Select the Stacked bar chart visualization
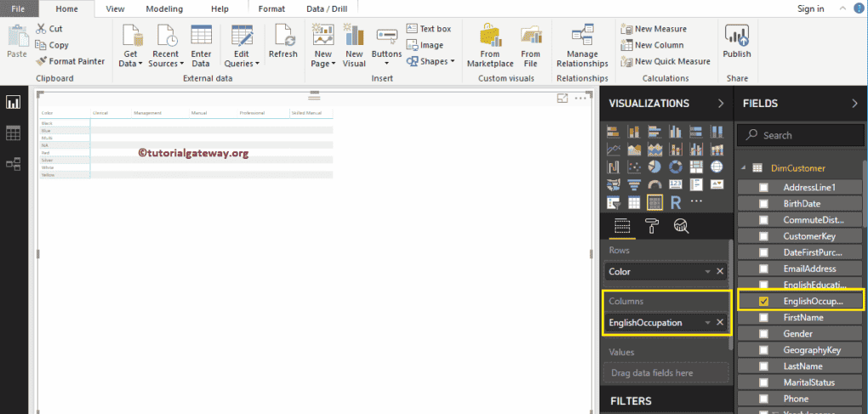868x414 pixels. pyautogui.click(x=613, y=132)
